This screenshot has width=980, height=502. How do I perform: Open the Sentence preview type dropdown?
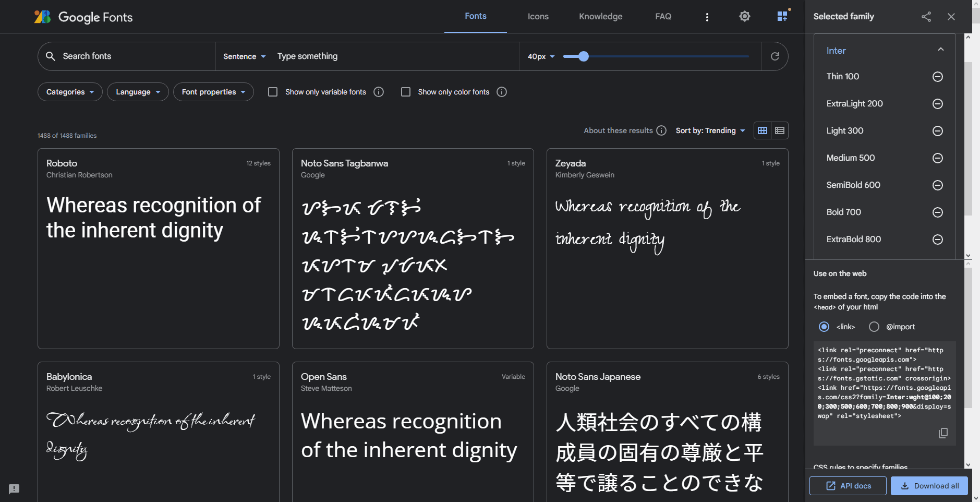(245, 56)
